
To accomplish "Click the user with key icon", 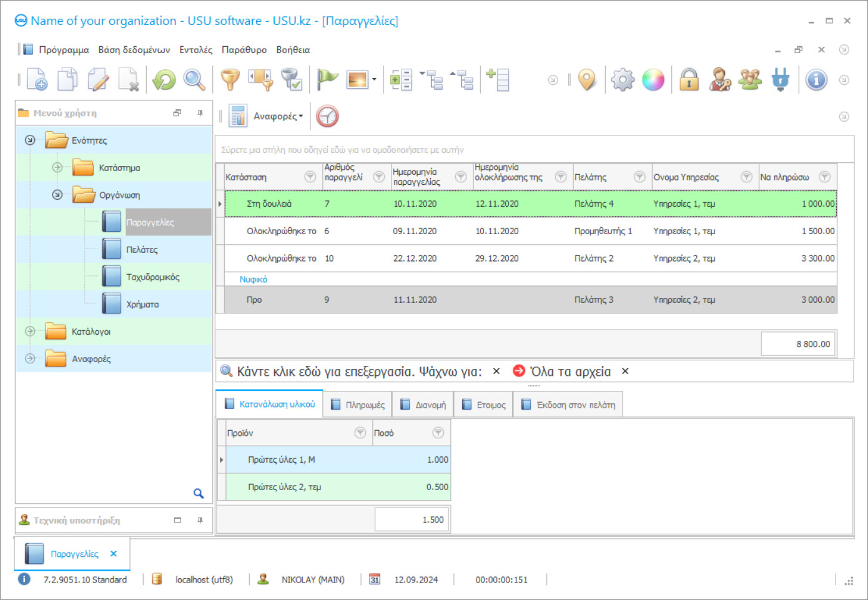I will [x=720, y=80].
